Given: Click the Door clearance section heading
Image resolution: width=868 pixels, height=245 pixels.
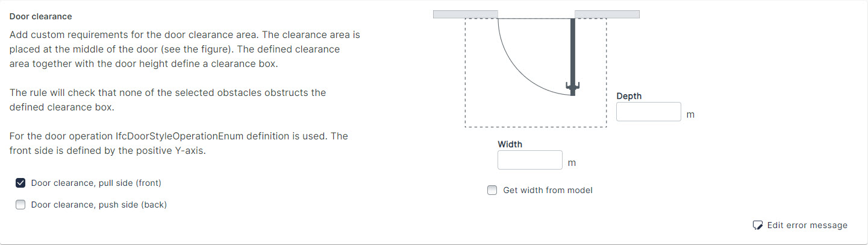Looking at the screenshot, I should 40,16.
